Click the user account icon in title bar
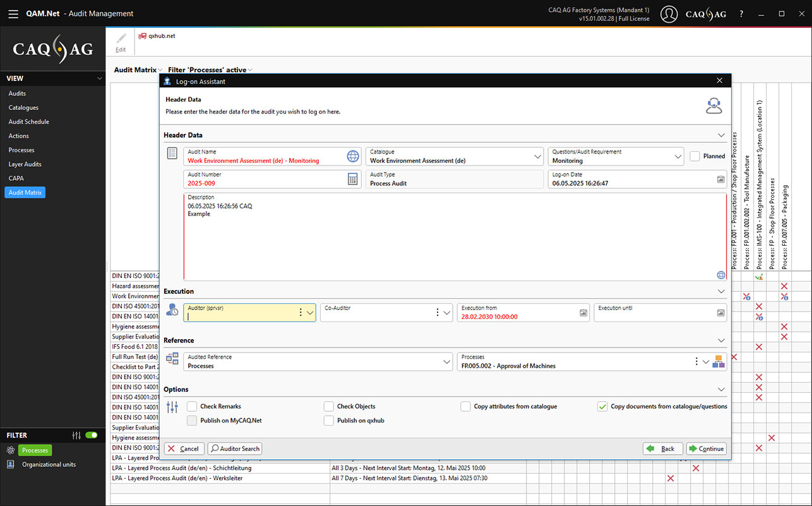 click(x=669, y=14)
